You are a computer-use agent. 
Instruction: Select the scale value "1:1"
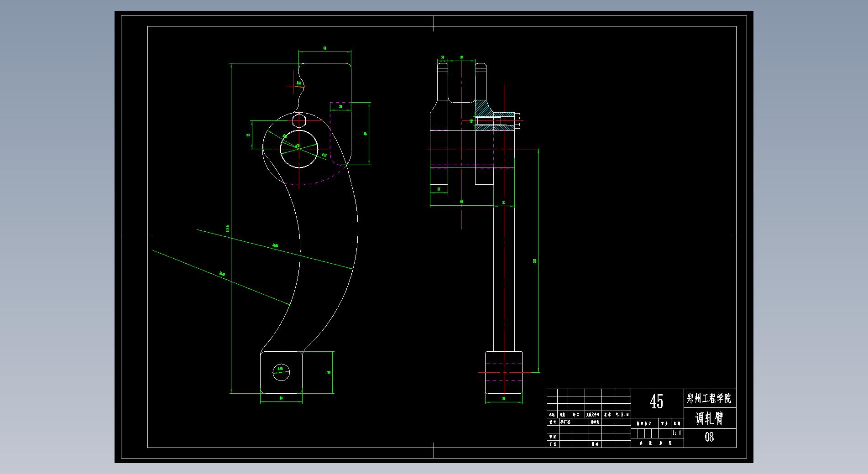677,433
